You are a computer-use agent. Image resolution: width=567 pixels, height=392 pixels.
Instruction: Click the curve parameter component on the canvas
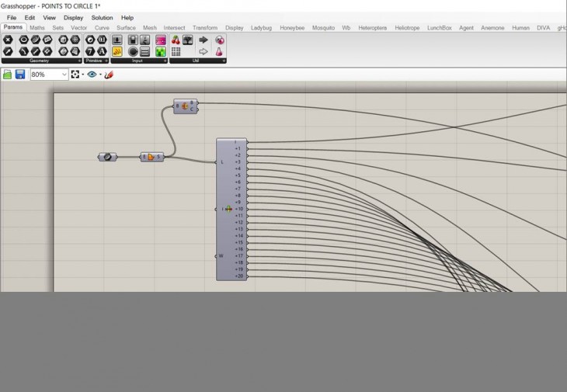tap(107, 157)
